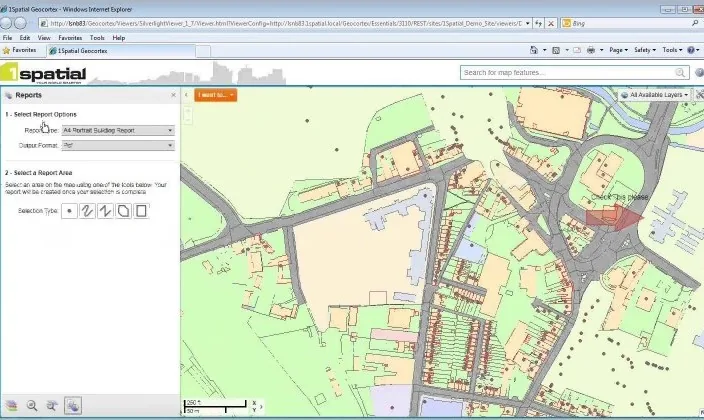Click the Favorites star button
The image size is (704, 420).
(x=19, y=50)
